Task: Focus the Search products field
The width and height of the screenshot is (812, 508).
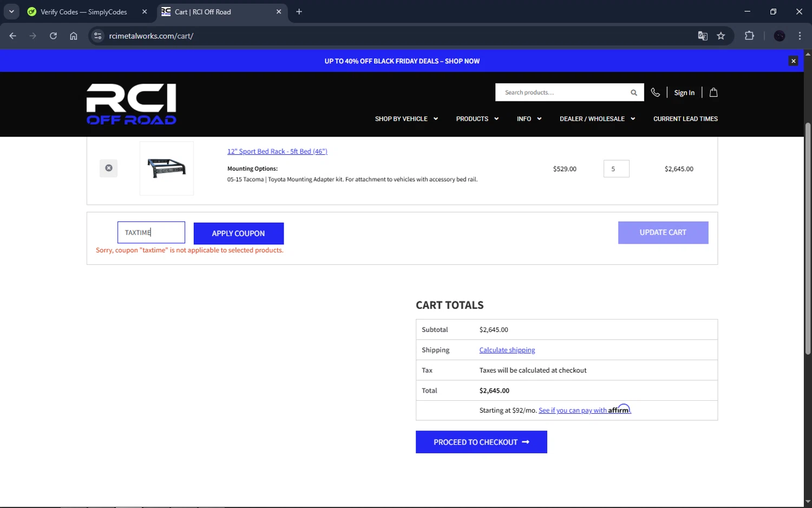Action: (x=563, y=93)
